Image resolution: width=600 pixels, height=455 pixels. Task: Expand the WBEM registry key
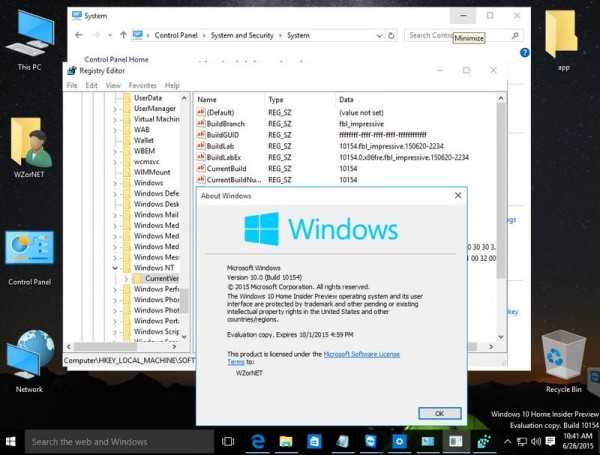115,151
